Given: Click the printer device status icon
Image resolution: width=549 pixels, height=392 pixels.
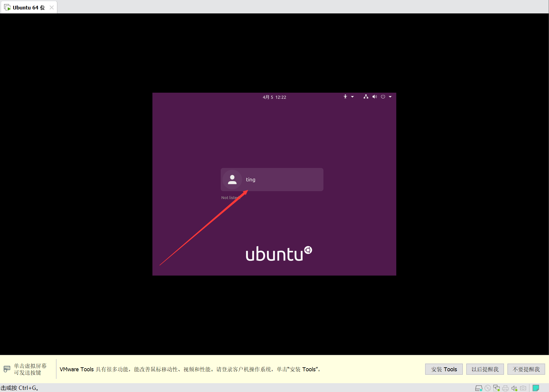Looking at the screenshot, I should (x=505, y=388).
